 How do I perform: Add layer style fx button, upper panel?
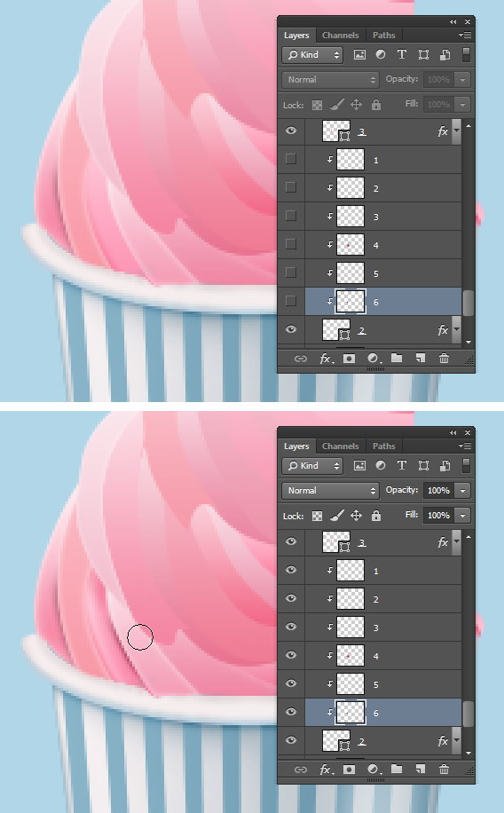pos(327,359)
